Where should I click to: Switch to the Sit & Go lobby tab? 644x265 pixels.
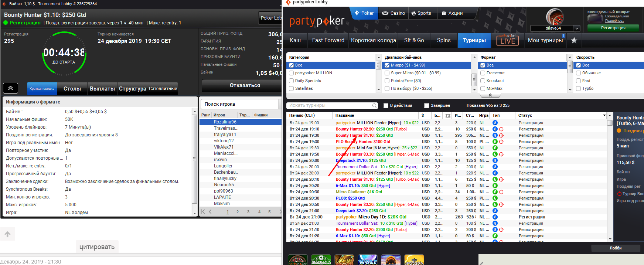[x=414, y=40]
